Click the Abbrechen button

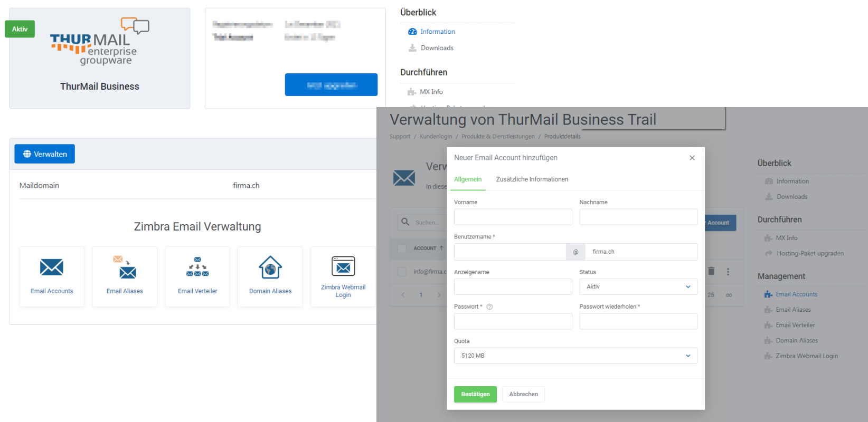point(523,394)
